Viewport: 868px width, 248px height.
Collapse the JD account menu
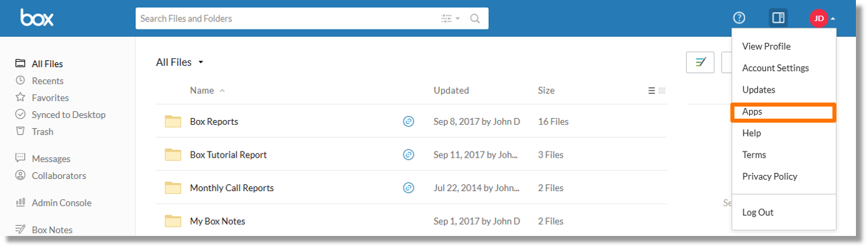(822, 18)
